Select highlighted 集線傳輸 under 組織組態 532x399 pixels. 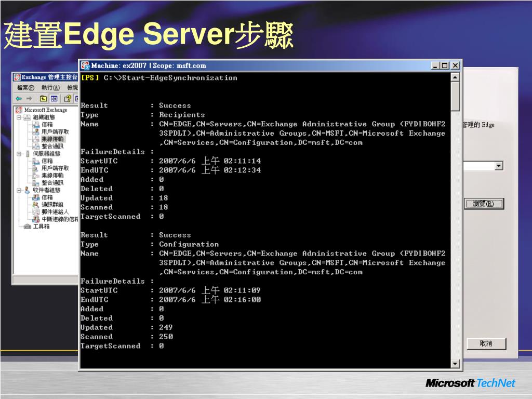point(52,139)
